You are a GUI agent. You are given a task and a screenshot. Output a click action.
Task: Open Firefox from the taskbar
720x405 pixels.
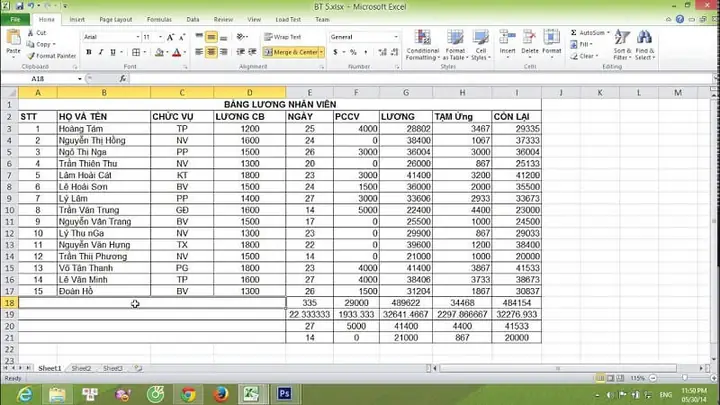220,394
